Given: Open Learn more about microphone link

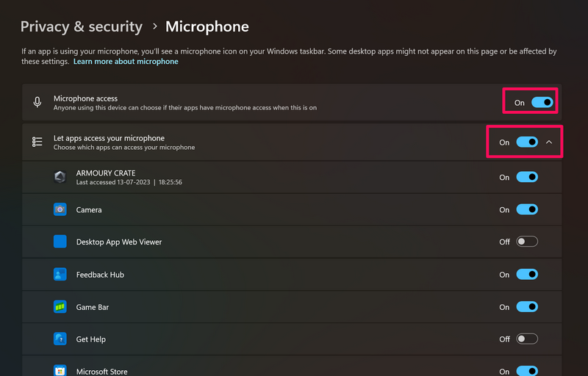Looking at the screenshot, I should point(126,62).
